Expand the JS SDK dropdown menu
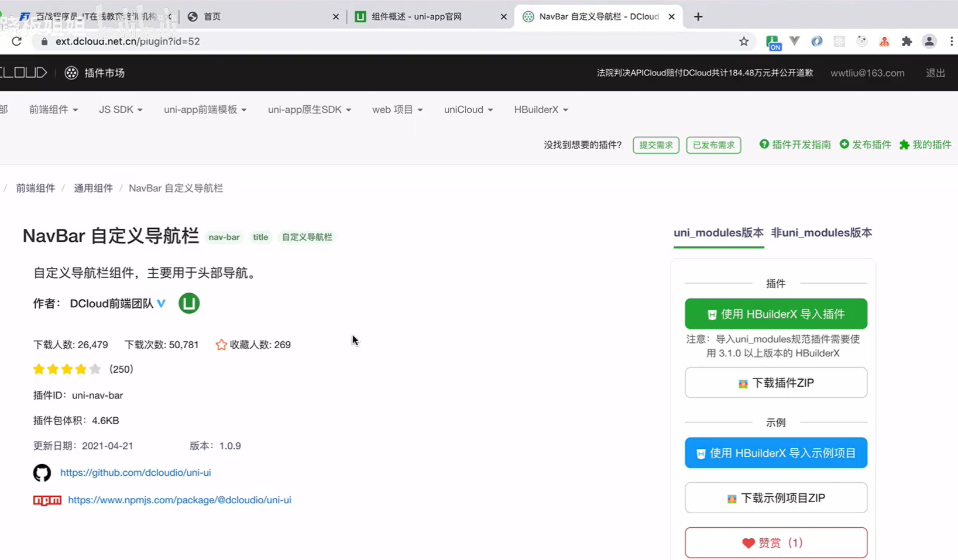 [x=121, y=109]
